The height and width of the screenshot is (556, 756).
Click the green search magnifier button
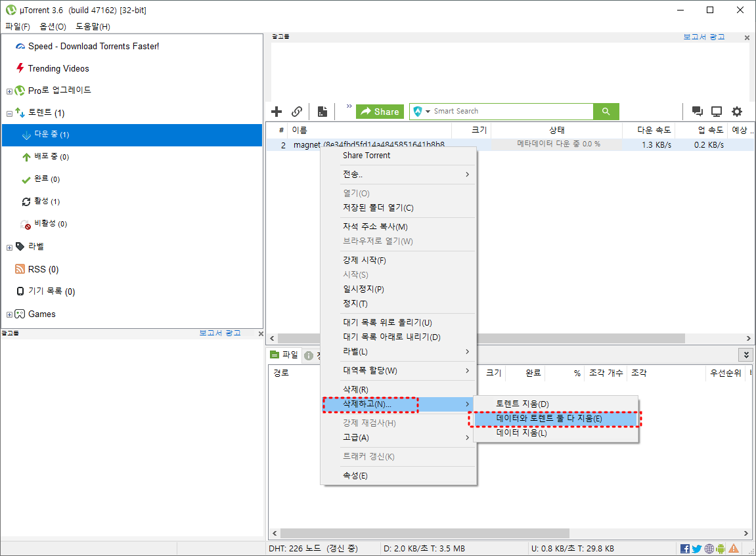click(x=606, y=112)
